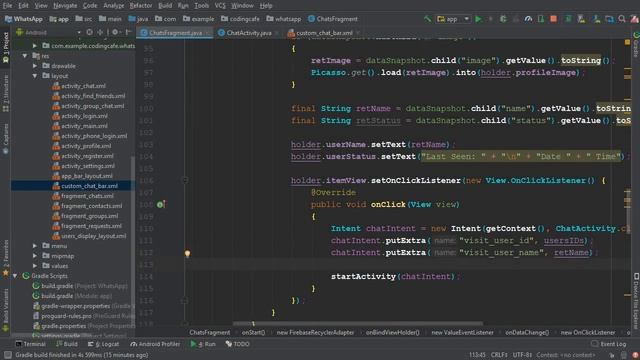Viewport: 640px width, 360px height.
Task: Click the Project tree vertical scrollbar
Action: point(132,241)
